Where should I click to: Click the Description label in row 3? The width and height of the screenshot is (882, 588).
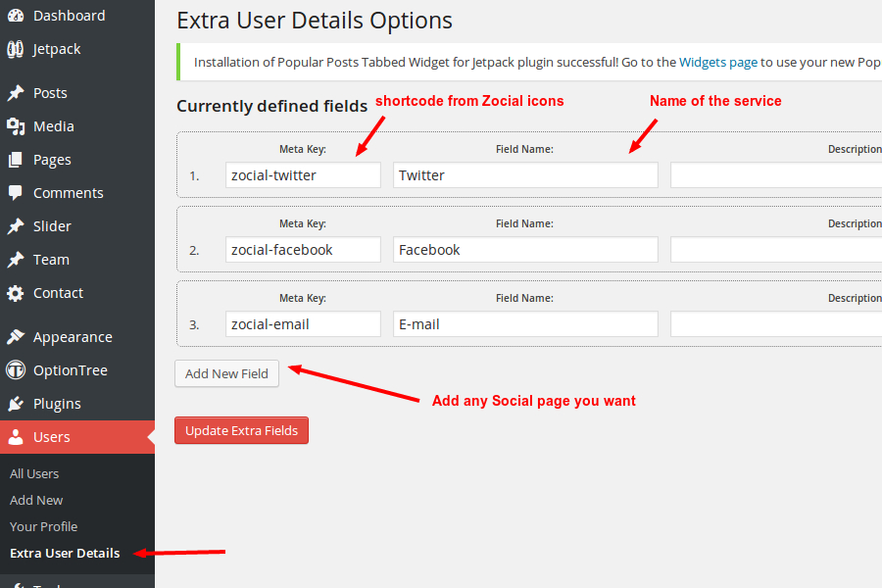click(x=855, y=298)
